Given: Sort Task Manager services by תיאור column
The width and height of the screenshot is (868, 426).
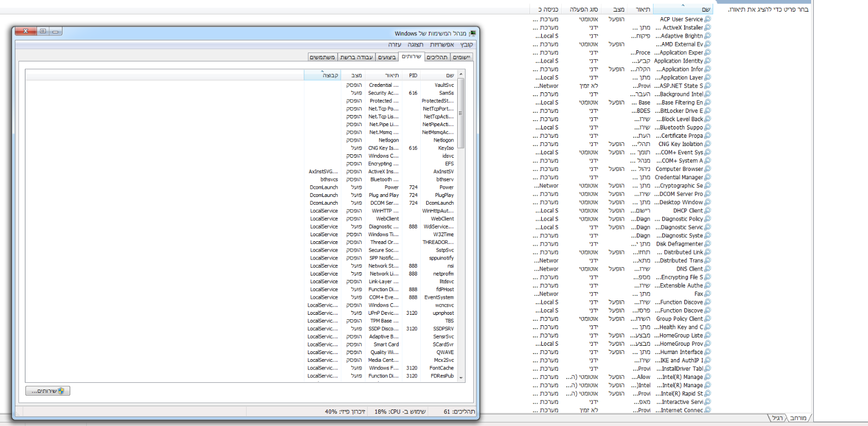Looking at the screenshot, I should (384, 75).
